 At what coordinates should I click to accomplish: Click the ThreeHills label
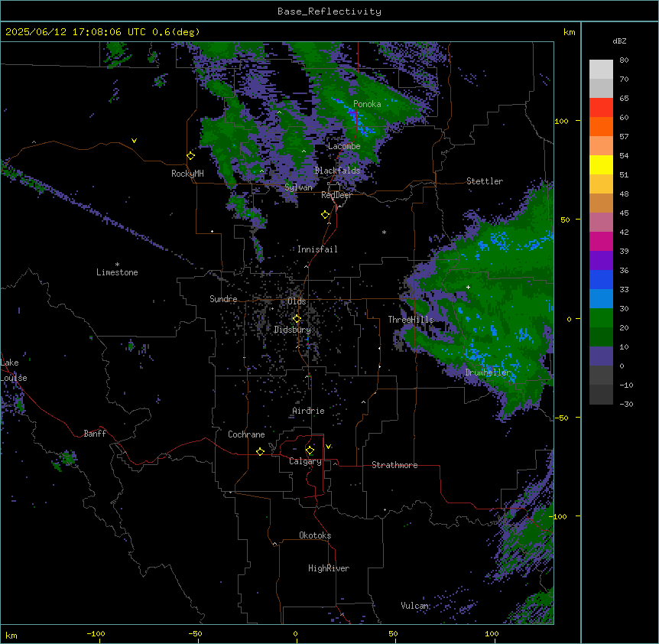(x=411, y=320)
